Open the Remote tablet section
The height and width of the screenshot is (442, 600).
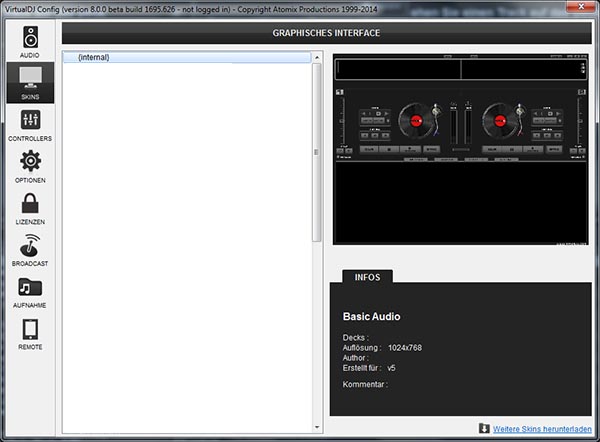30,334
